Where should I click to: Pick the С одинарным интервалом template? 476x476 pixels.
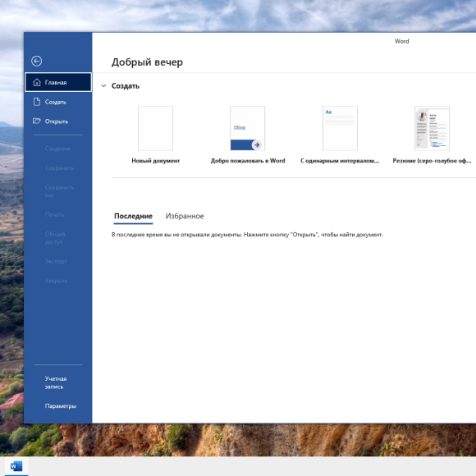tap(340, 128)
